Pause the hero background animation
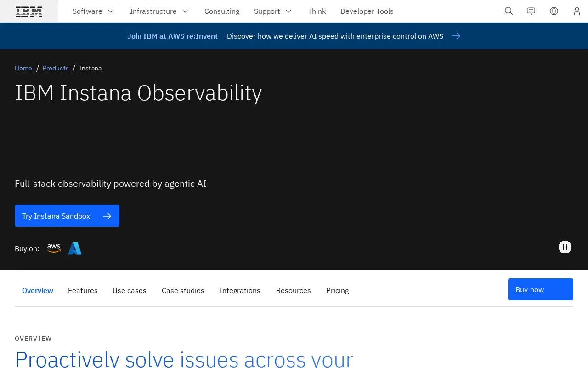Viewport: 588px width, 368px height. click(565, 247)
